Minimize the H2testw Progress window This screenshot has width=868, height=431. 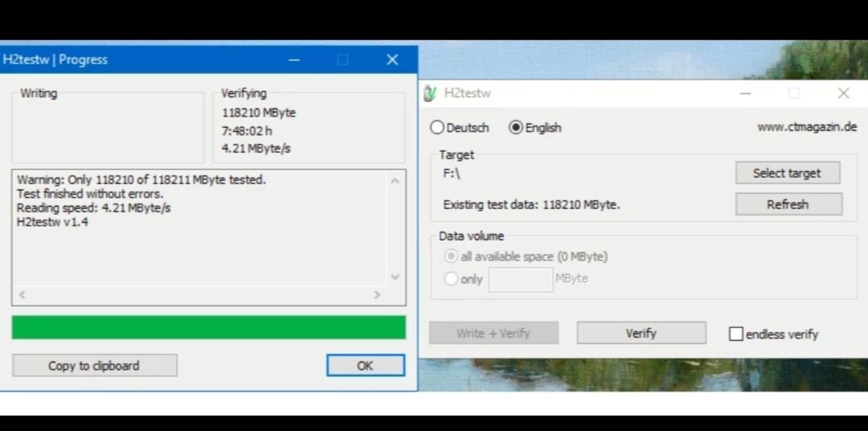tap(294, 60)
